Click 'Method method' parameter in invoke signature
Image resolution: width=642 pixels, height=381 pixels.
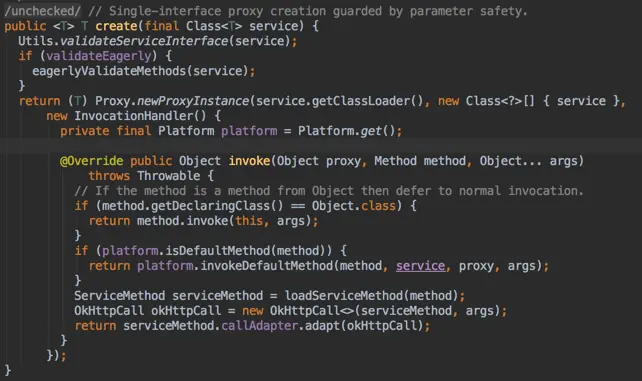(x=420, y=161)
